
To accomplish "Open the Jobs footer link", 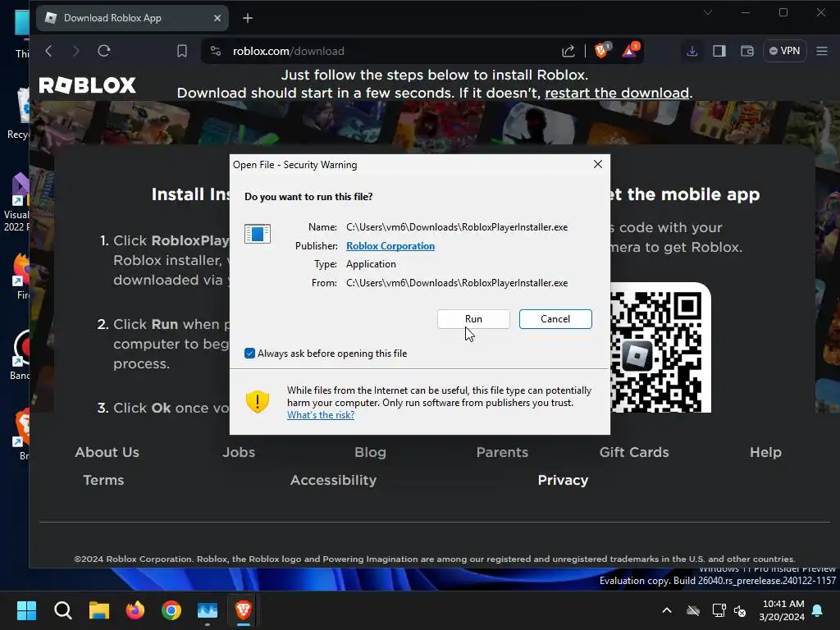I will pos(239,452).
